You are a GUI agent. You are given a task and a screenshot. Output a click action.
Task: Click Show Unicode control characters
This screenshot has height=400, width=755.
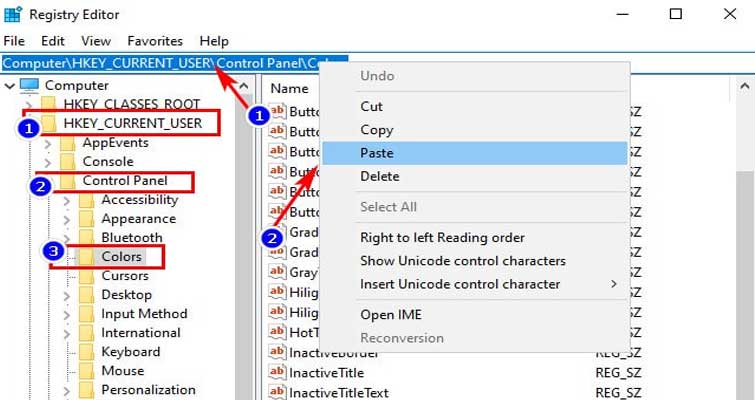474,260
